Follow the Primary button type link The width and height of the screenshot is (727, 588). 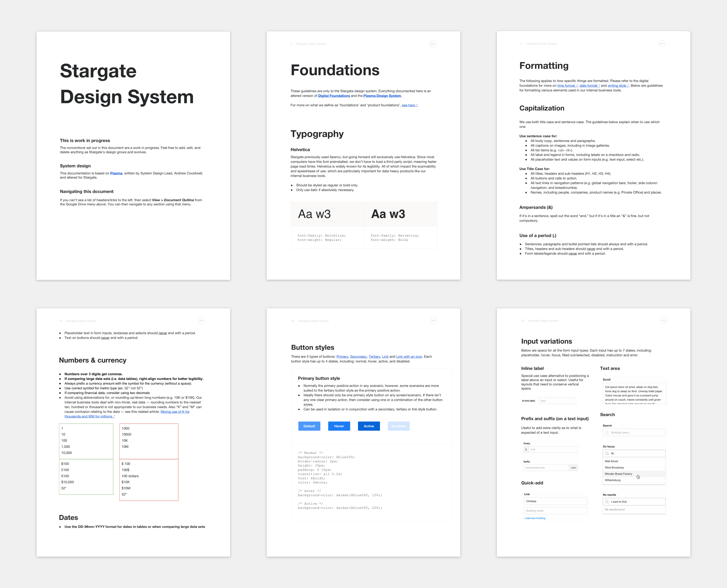(x=342, y=357)
